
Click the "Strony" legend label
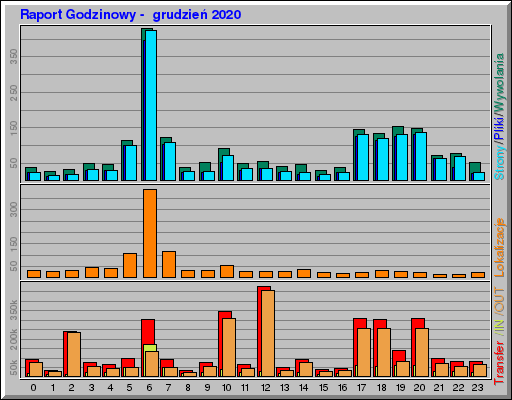pyautogui.click(x=499, y=162)
